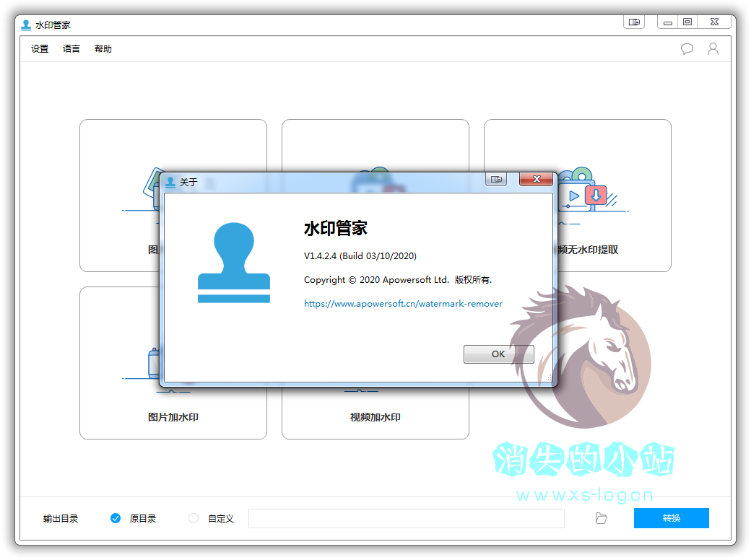This screenshot has width=751, height=560.
Task: Click the blue stamp logo in About dialog
Action: tap(234, 262)
